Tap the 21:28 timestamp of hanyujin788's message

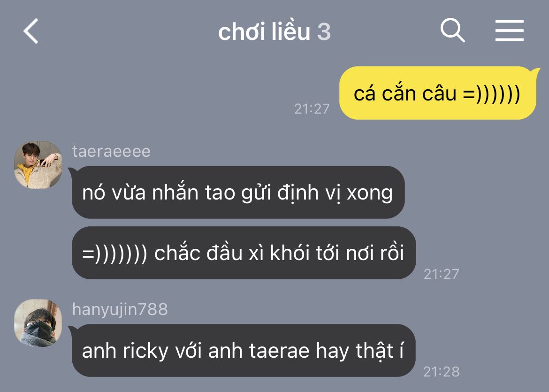(x=441, y=372)
